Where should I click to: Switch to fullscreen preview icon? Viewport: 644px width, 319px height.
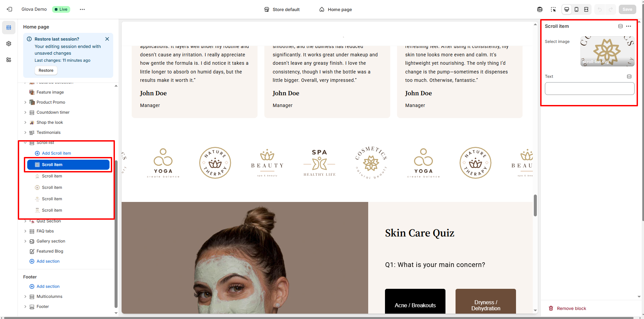pos(586,9)
